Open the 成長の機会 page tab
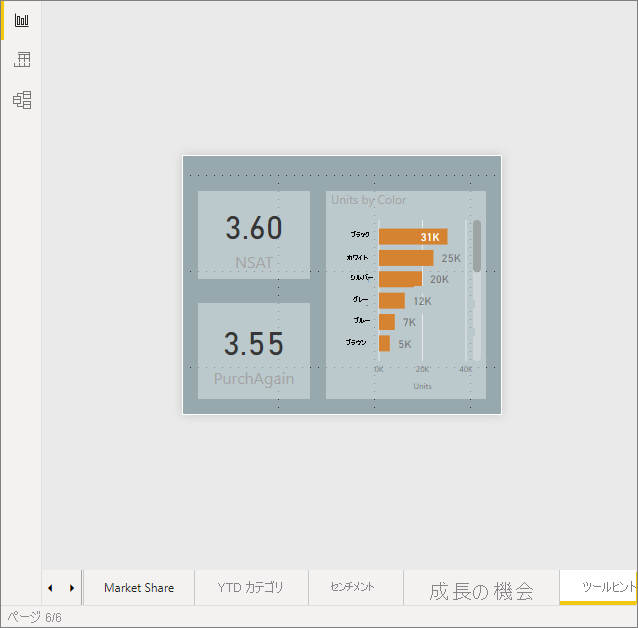Image resolution: width=638 pixels, height=628 pixels. pyautogui.click(x=481, y=588)
